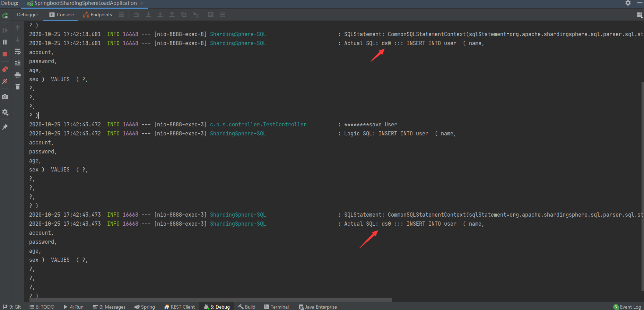Select the Debug tool window button

tap(217, 307)
